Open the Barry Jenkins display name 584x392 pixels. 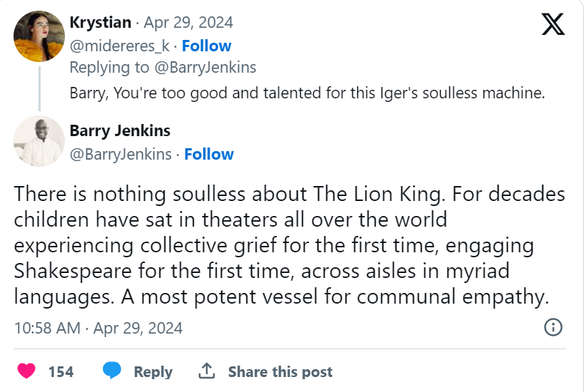coord(120,131)
